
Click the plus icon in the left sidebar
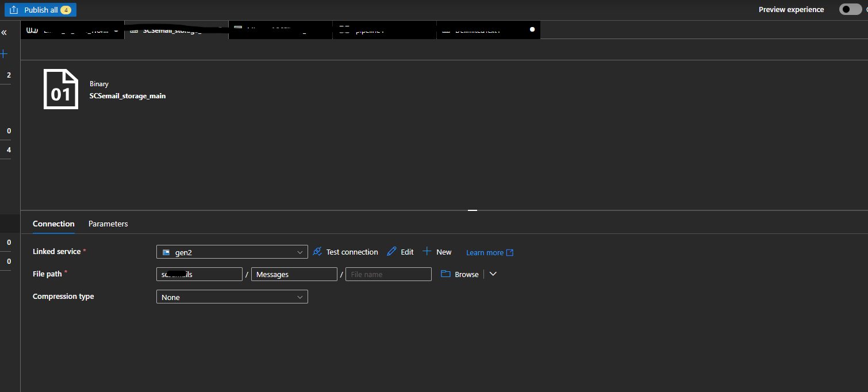click(4, 53)
